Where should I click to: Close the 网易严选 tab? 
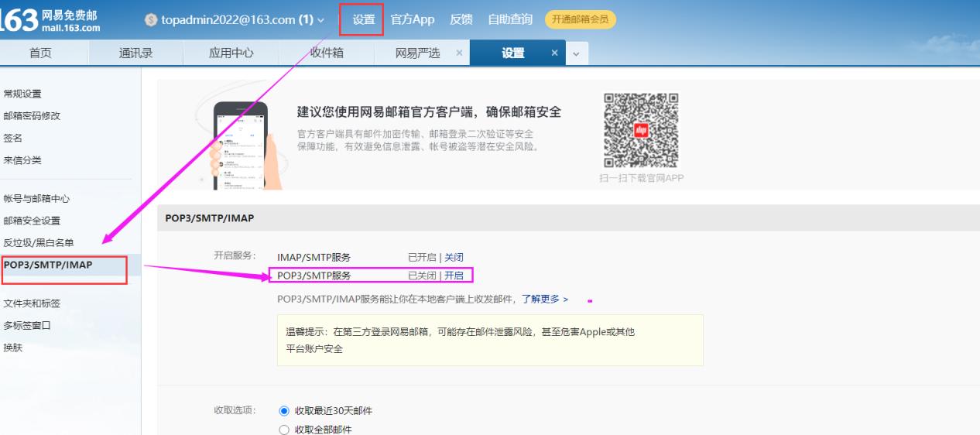pos(458,53)
